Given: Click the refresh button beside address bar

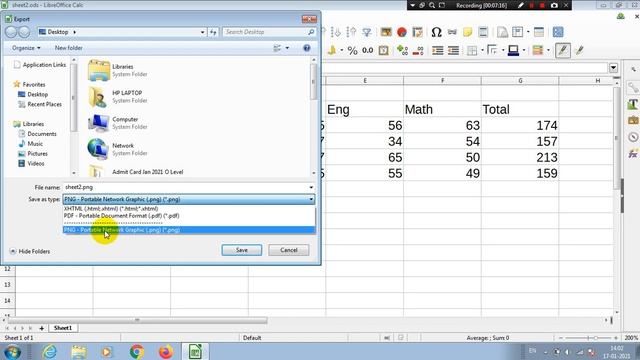Looking at the screenshot, I should point(213,32).
